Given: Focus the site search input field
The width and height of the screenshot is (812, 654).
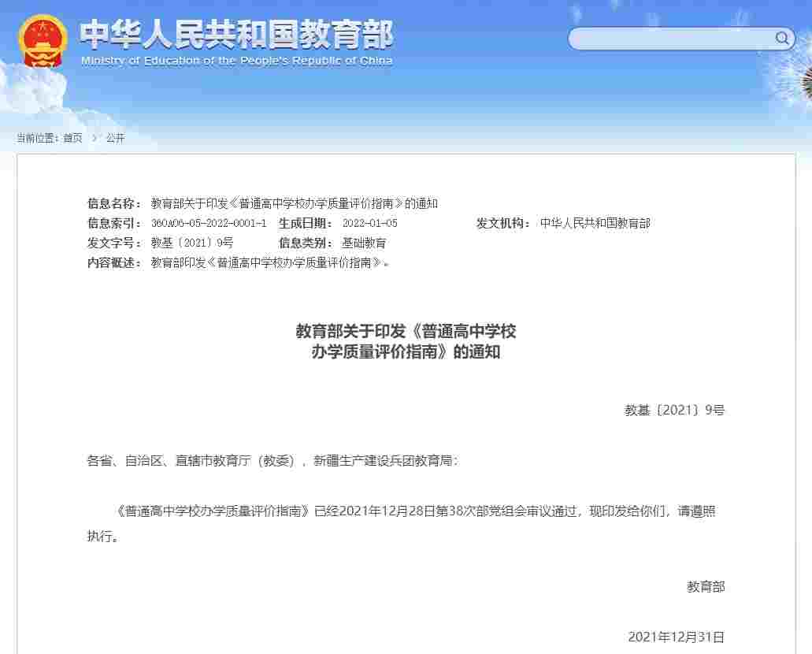Looking at the screenshot, I should click(681, 39).
